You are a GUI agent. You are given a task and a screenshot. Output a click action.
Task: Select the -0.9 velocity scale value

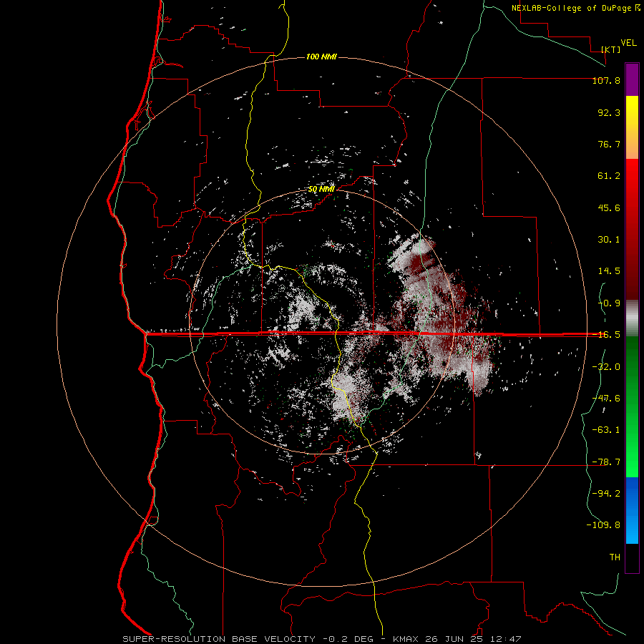coord(609,303)
